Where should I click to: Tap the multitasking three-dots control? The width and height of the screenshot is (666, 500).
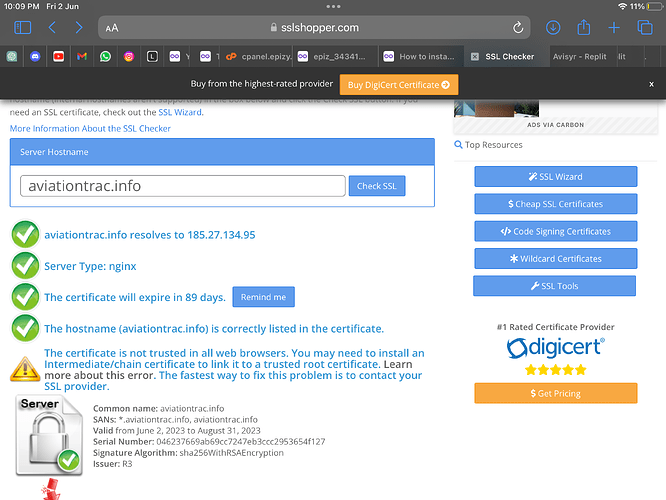tap(333, 6)
